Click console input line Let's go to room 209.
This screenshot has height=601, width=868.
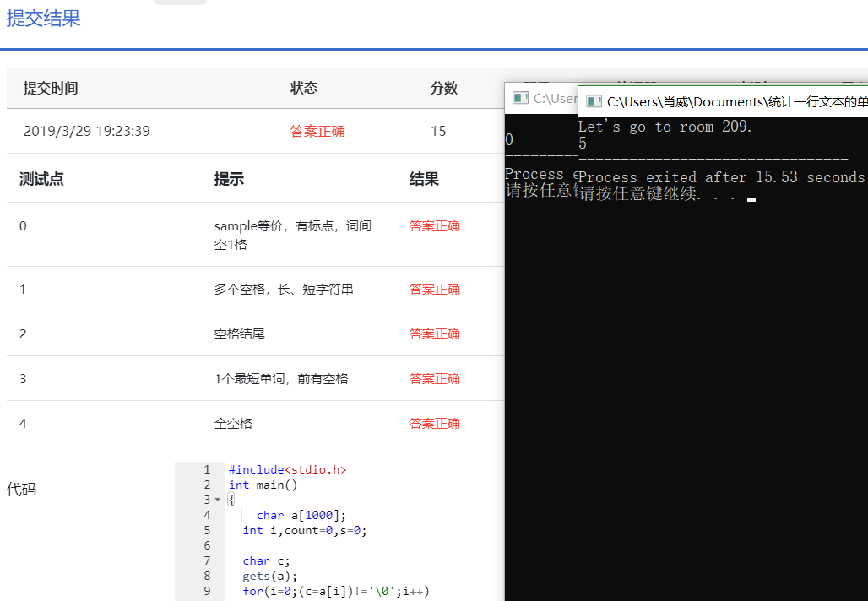(665, 127)
